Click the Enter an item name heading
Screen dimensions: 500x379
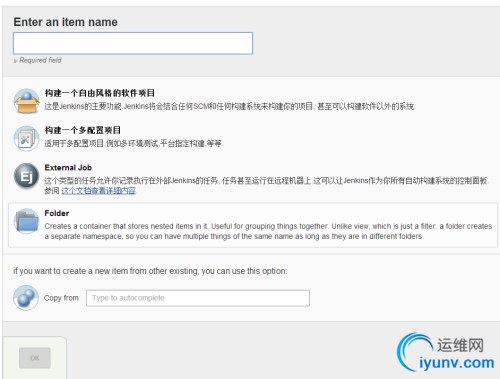65,22
